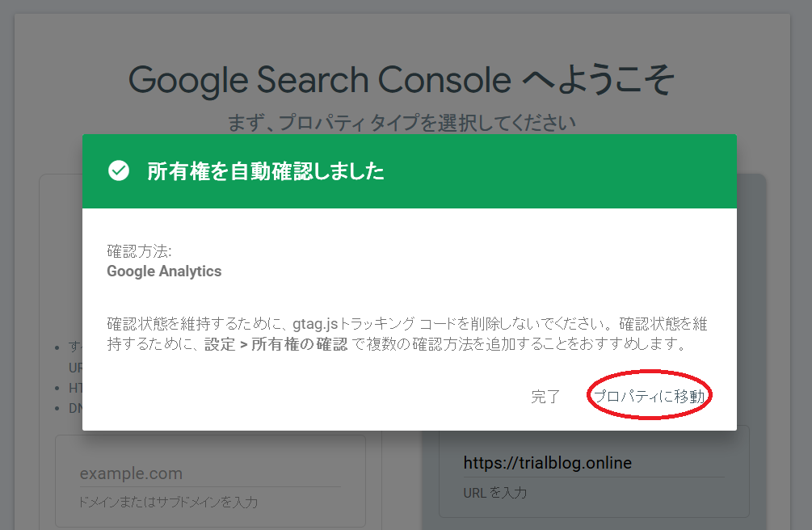812x530 pixels.
Task: Click the first partially hidden す bullet item
Action: pos(74,347)
